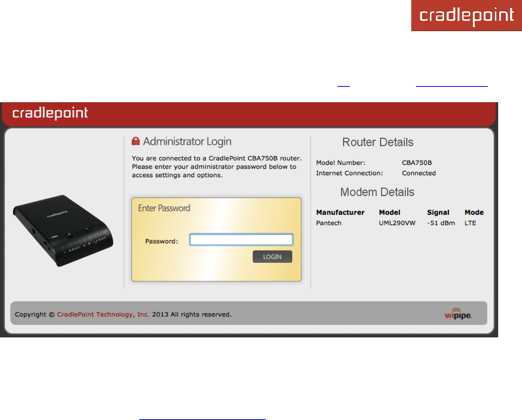Select the 'Administrator Login' heading
The height and width of the screenshot is (420, 522).
point(187,141)
